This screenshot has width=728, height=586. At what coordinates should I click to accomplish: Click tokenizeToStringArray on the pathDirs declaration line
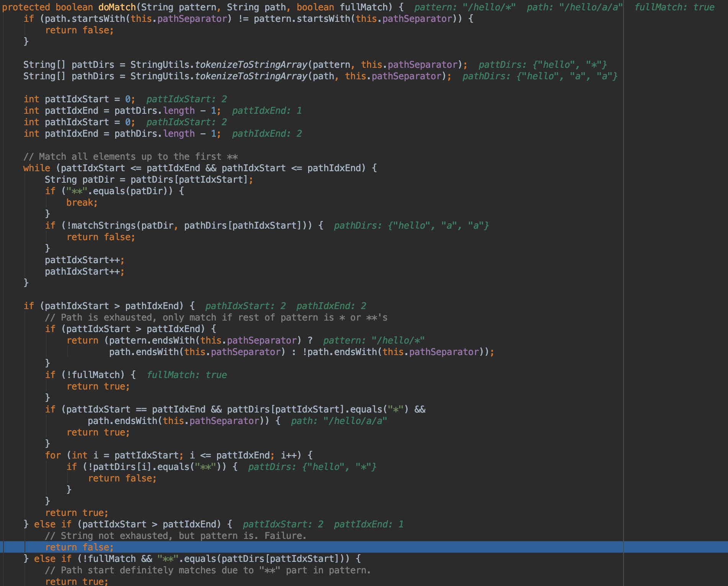251,76
